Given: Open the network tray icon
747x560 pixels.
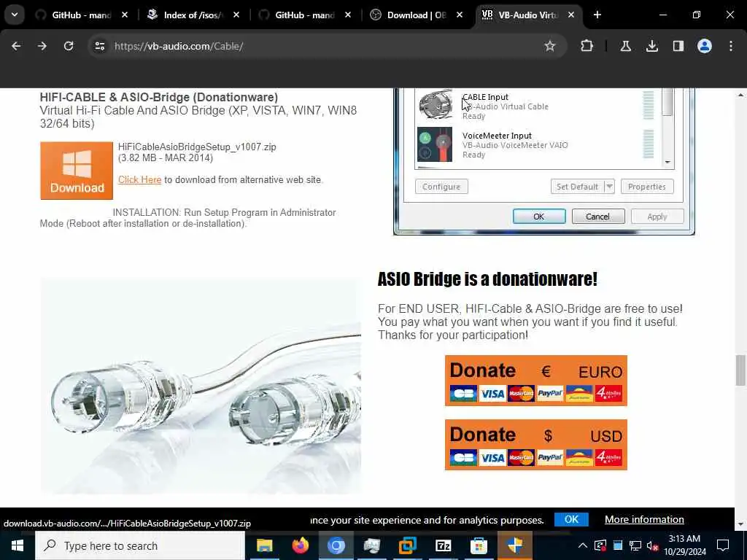Looking at the screenshot, I should pos(635,545).
